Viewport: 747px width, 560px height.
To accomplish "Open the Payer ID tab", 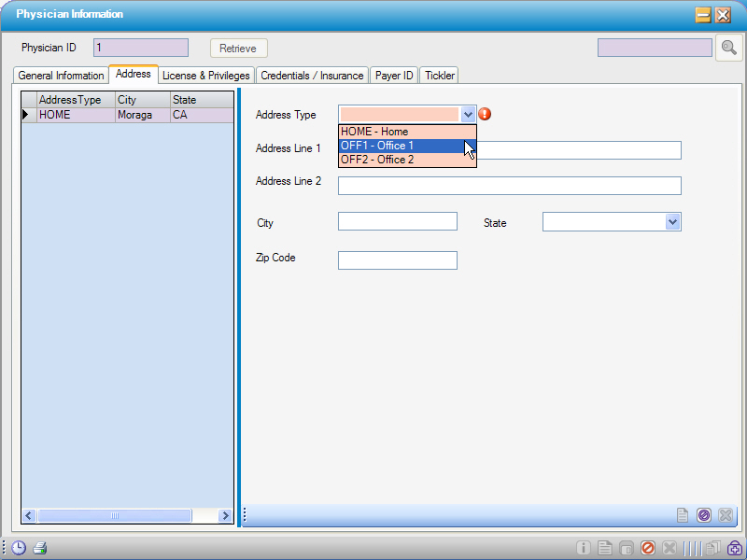I will pos(393,76).
